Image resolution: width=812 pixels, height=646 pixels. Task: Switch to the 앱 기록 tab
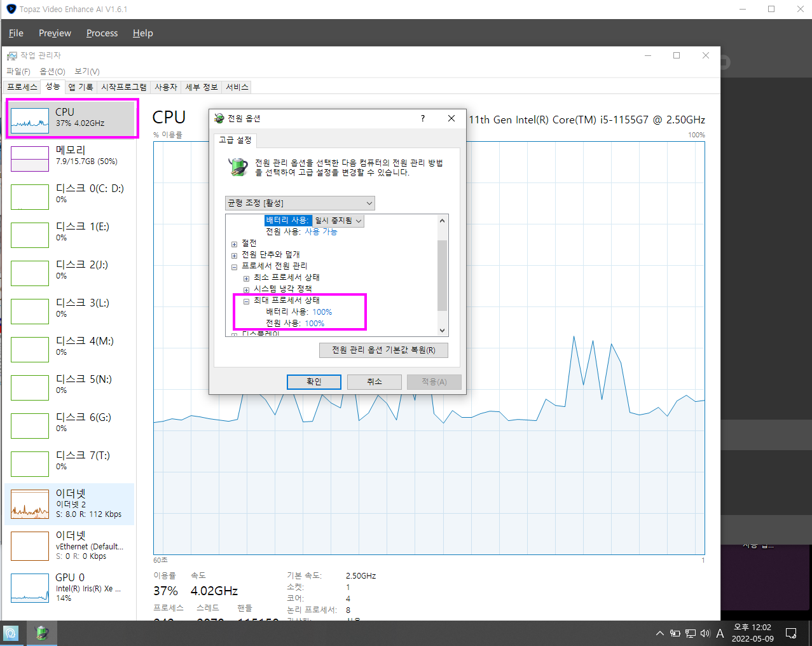pyautogui.click(x=81, y=87)
